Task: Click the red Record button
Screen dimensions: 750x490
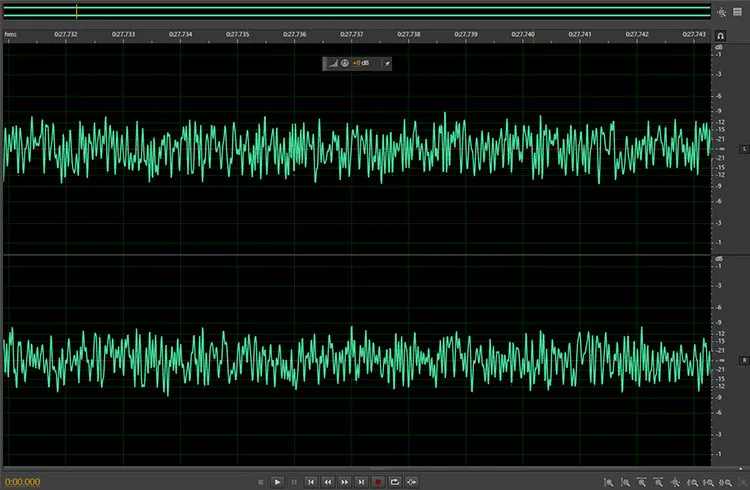Action: pyautogui.click(x=378, y=482)
